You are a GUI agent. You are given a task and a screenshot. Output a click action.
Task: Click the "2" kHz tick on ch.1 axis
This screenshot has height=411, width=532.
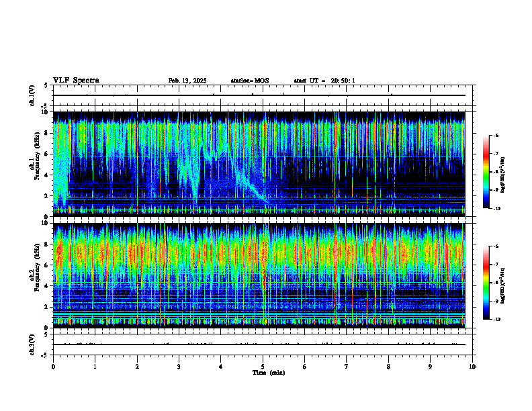pyautogui.click(x=47, y=195)
